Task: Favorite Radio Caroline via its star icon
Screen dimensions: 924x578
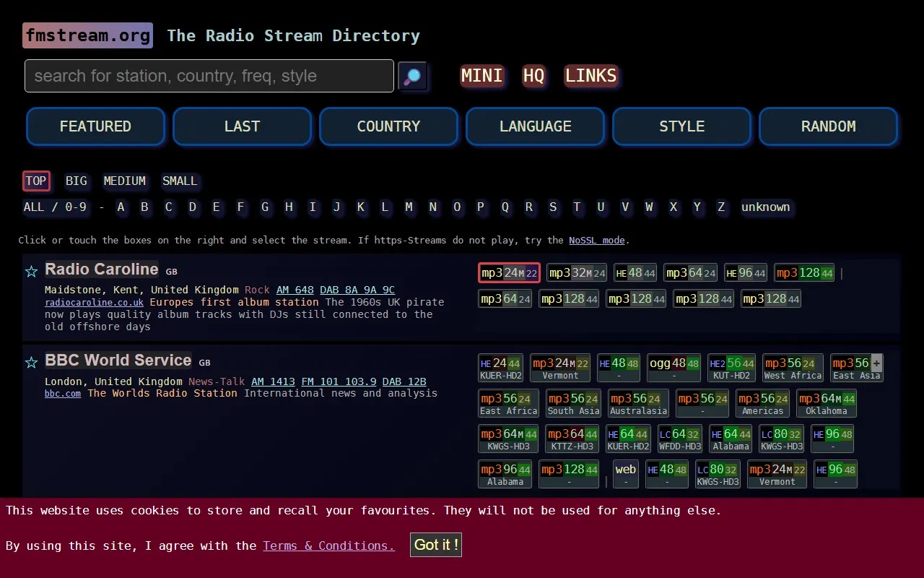Action: point(31,272)
